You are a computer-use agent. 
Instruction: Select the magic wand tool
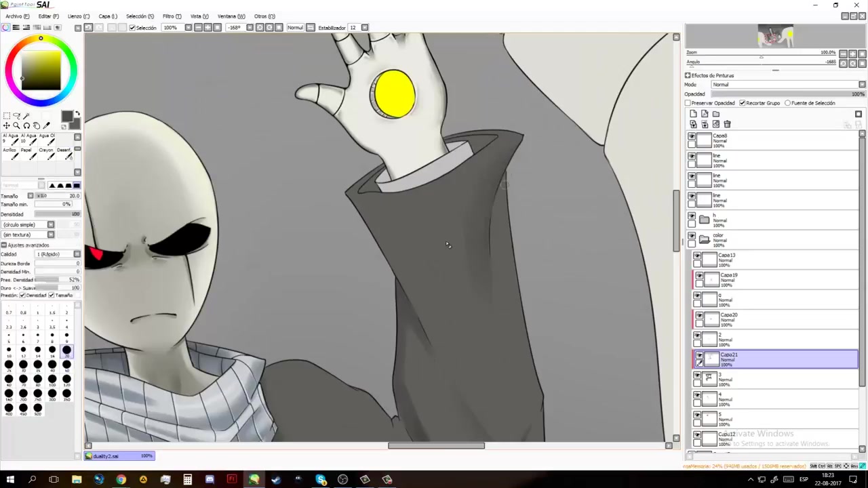point(26,116)
